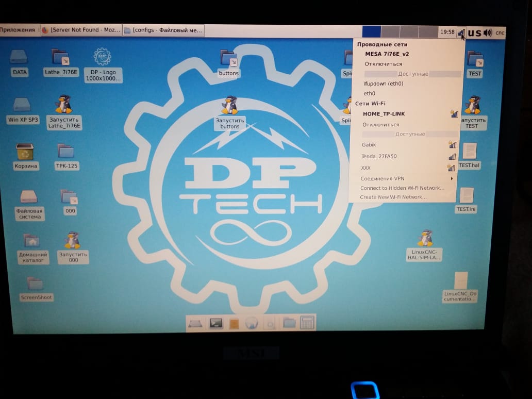532x399 pixels.
Task: Click Connect to Hidden Wi-Fi Network...
Action: (403, 188)
